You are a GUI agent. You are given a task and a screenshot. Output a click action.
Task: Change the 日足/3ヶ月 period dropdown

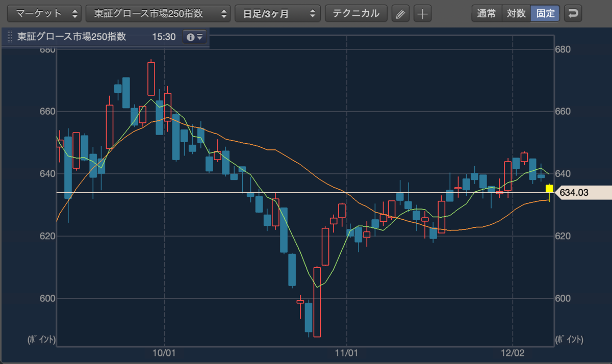click(x=278, y=13)
